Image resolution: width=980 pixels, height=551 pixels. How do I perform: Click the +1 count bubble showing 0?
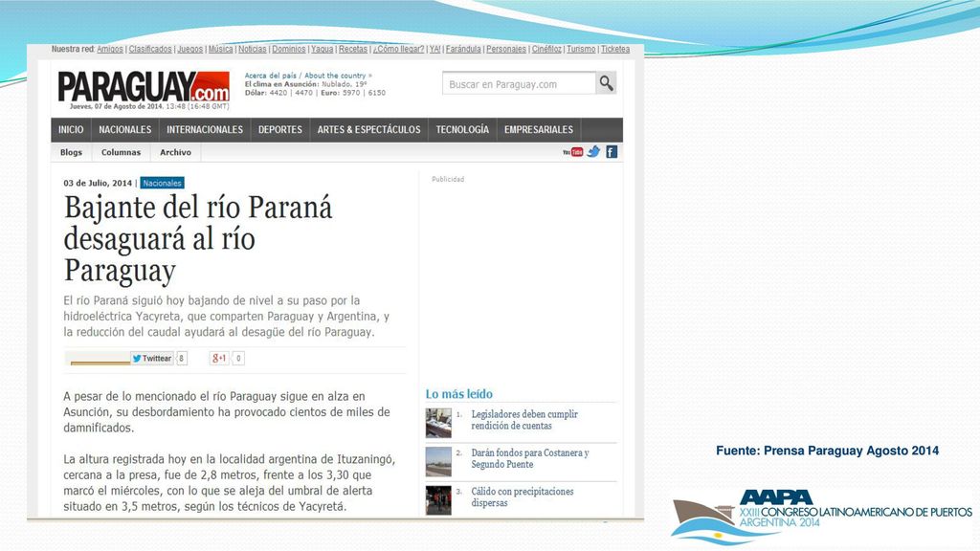(238, 358)
